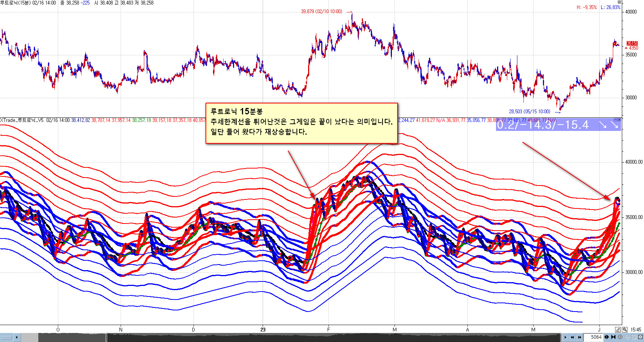
Task: Click the double-line grip handle at bottom left
Action: click(6, 337)
